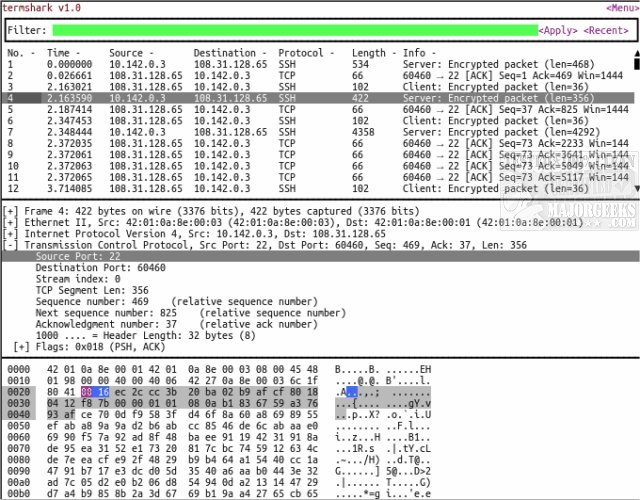Sort packets by the Source column header
The image size is (640, 500).
tap(131, 53)
